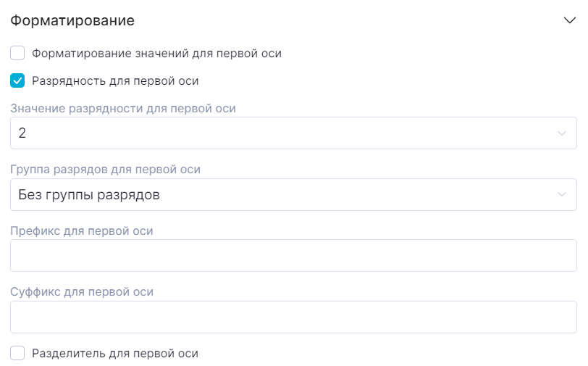Click the arrow icon in Значение разрядности dropdown
The width and height of the screenshot is (588, 366).
pos(562,133)
